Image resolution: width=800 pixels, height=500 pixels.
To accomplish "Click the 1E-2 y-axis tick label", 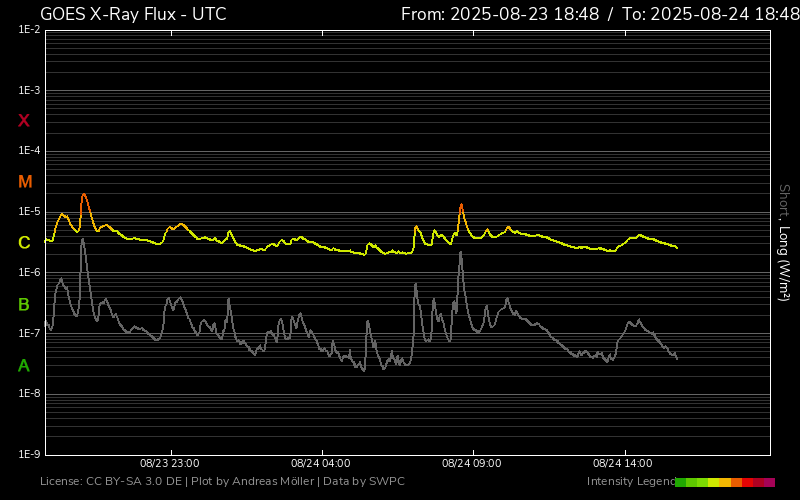I will 29,30.
